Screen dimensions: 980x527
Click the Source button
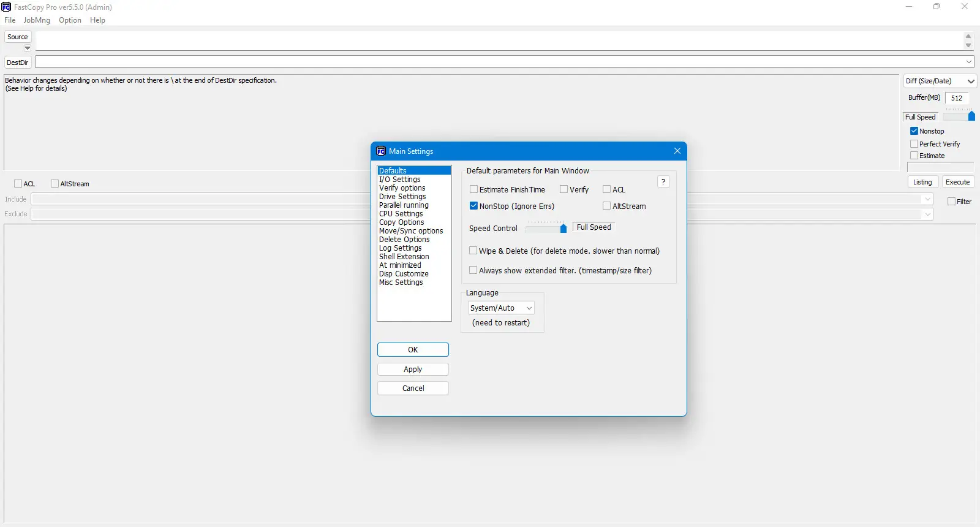coord(18,37)
